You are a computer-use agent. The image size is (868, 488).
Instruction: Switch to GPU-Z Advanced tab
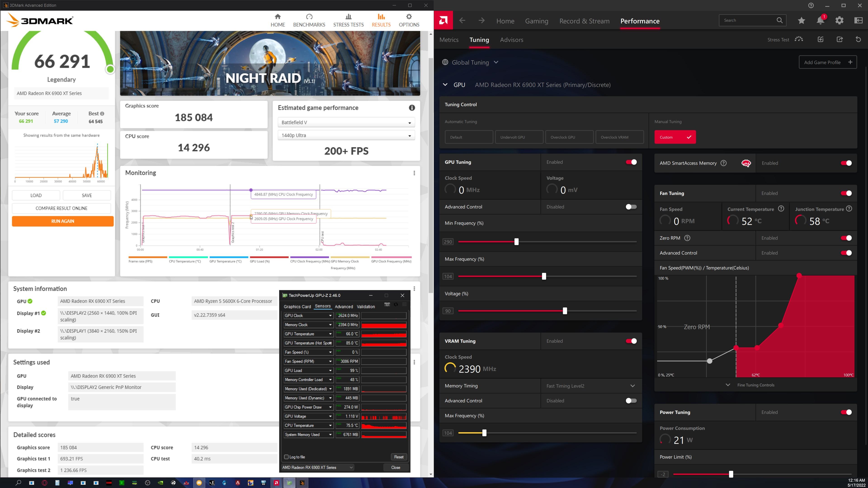coord(344,307)
